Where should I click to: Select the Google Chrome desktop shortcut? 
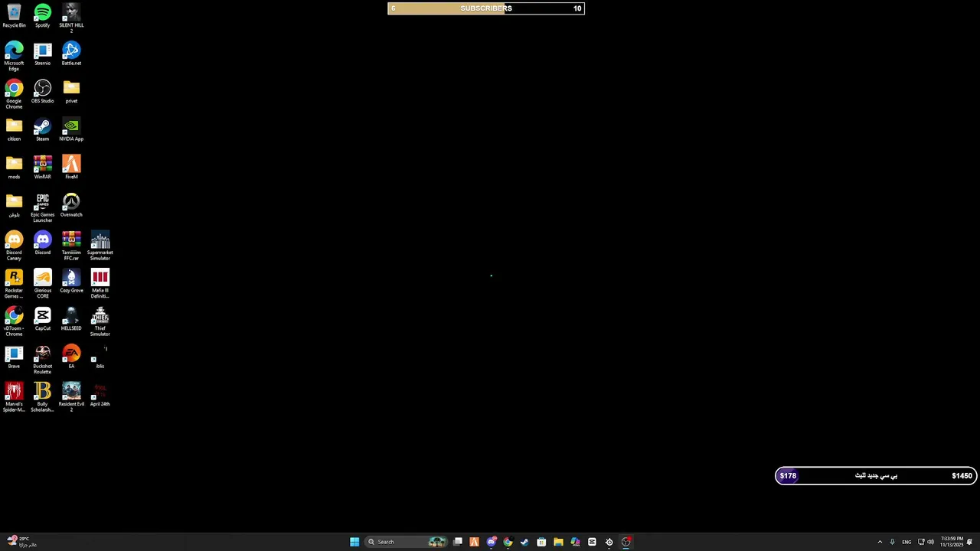(x=14, y=94)
